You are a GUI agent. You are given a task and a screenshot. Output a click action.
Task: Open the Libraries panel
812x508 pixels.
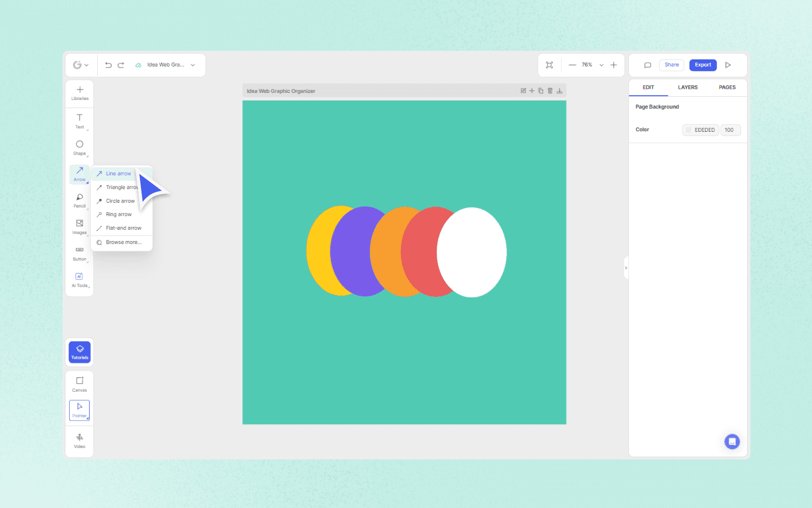(x=79, y=93)
